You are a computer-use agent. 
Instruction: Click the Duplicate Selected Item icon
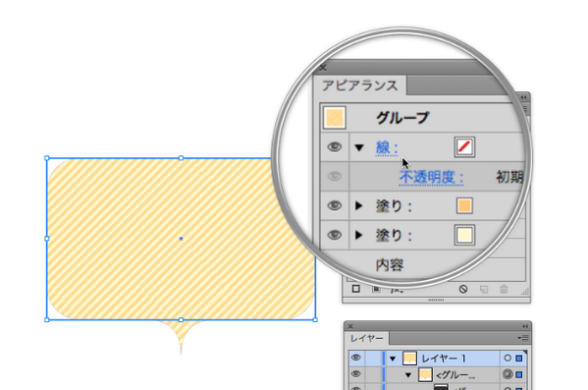tap(484, 289)
